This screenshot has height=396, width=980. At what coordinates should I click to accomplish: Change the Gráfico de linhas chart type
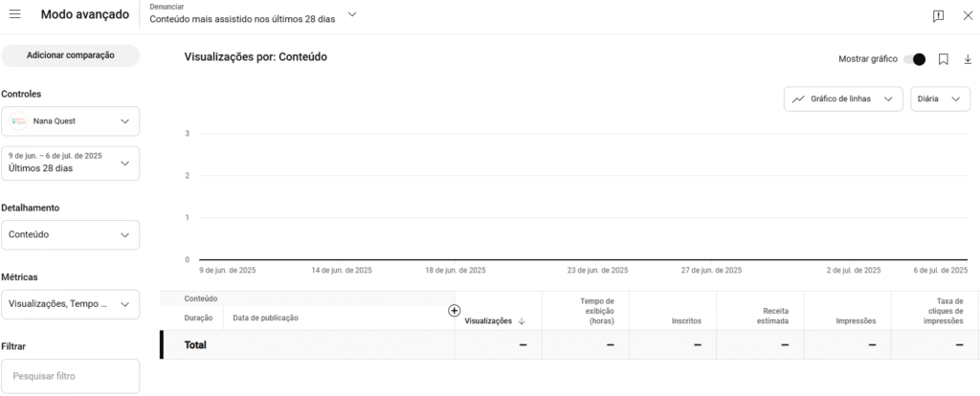pos(842,99)
